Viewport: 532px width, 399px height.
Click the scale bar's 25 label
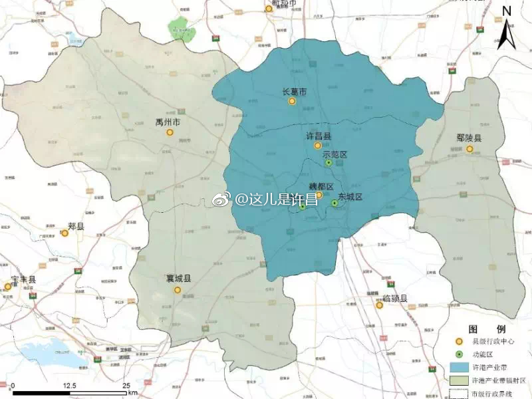point(126,386)
